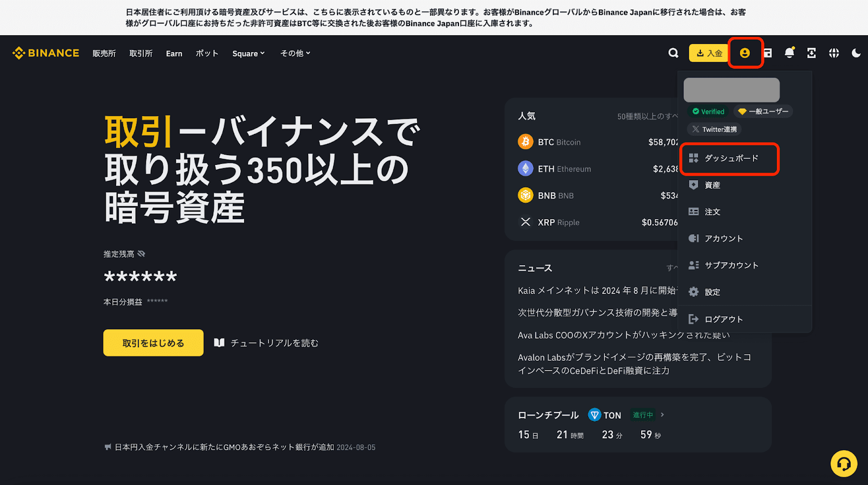The height and width of the screenshot is (485, 868).
Task: Open the user profile icon
Action: pyautogui.click(x=745, y=53)
